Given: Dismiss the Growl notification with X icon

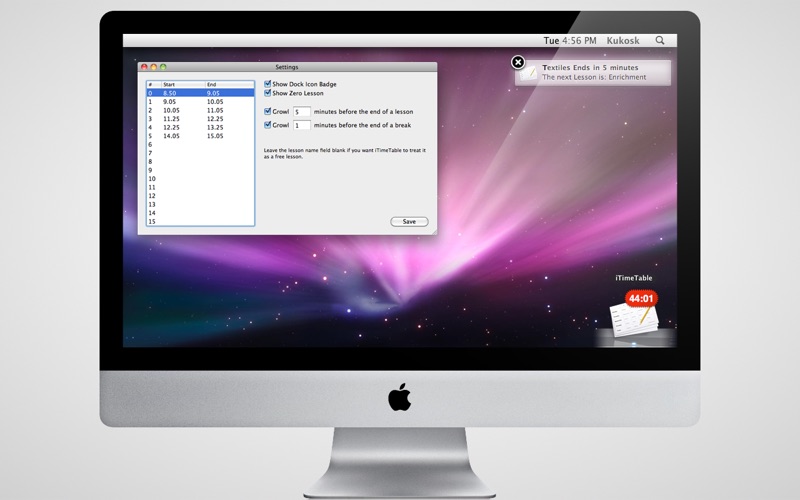Looking at the screenshot, I should pyautogui.click(x=518, y=62).
